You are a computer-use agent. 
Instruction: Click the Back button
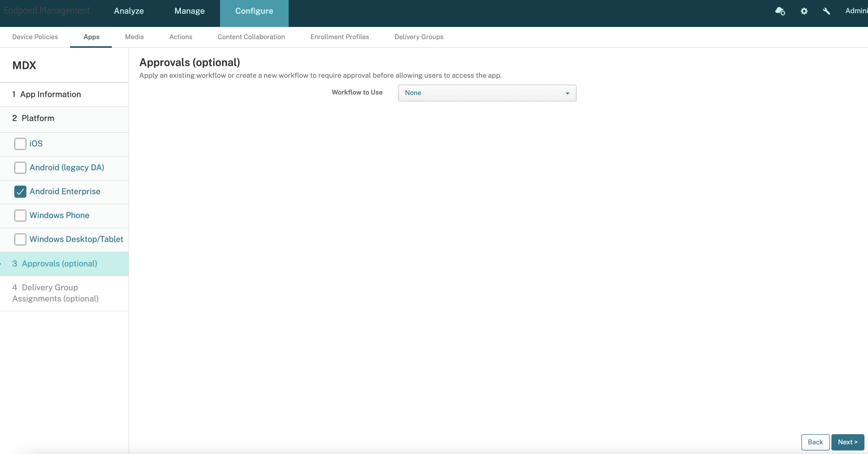pos(815,442)
